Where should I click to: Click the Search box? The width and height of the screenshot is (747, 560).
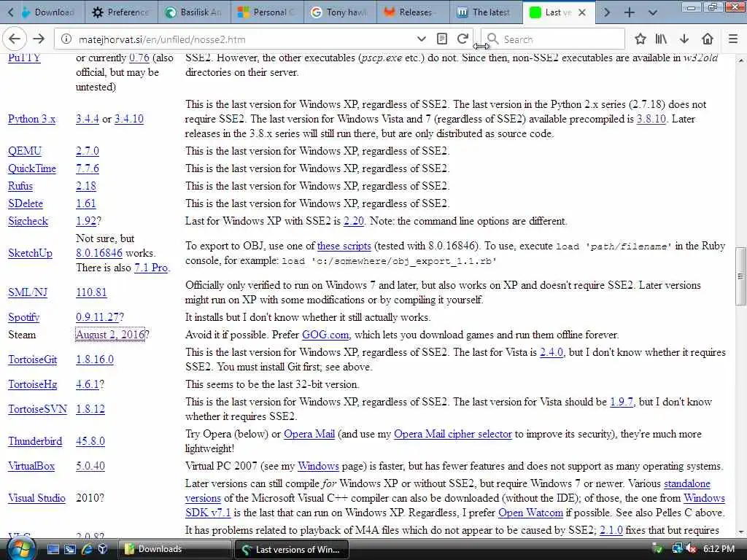[x=553, y=39]
